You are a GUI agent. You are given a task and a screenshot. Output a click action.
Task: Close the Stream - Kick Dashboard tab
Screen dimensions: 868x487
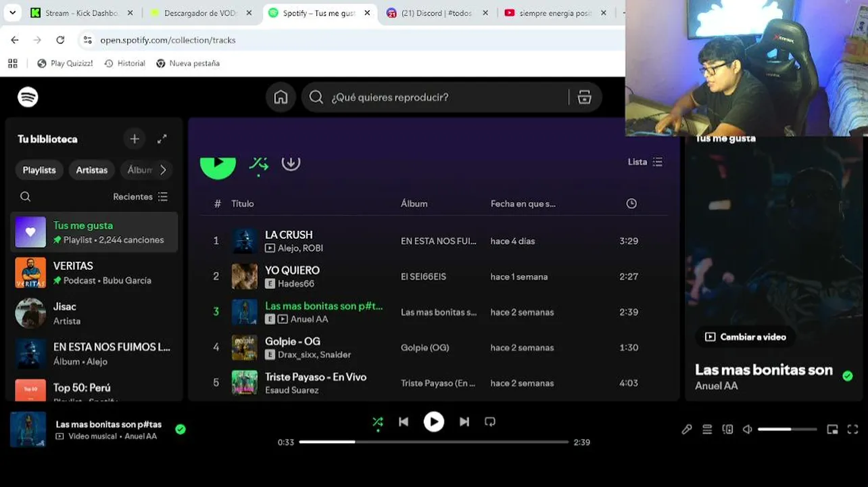(130, 13)
